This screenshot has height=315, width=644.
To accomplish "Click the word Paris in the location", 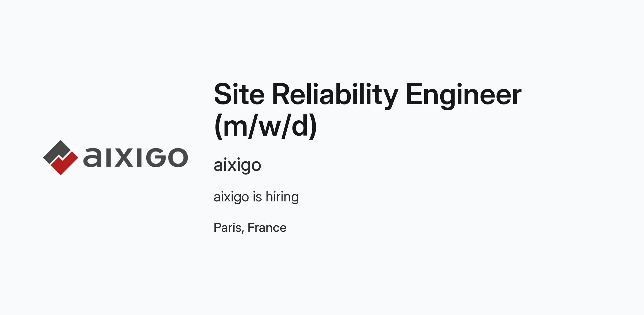I will point(228,228).
